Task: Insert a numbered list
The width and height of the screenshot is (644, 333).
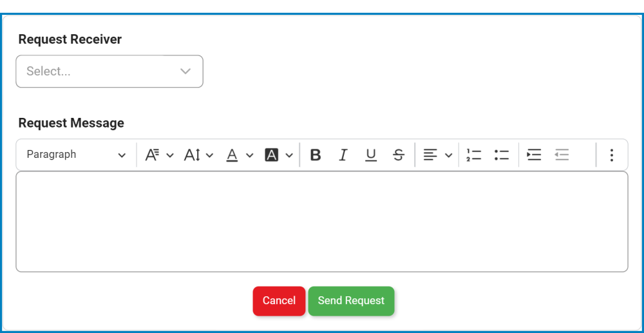Action: click(x=474, y=155)
